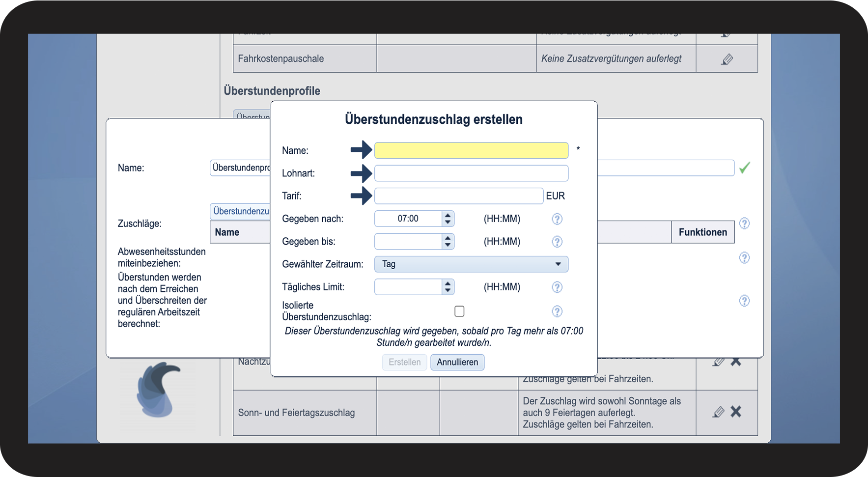Image resolution: width=868 pixels, height=477 pixels.
Task: Focus the yellow Name input field
Action: point(471,151)
